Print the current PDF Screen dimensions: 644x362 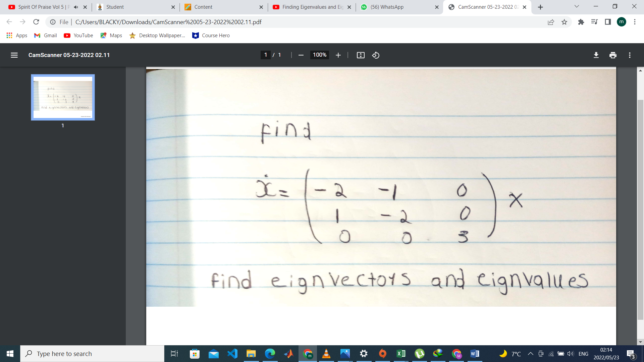point(613,55)
